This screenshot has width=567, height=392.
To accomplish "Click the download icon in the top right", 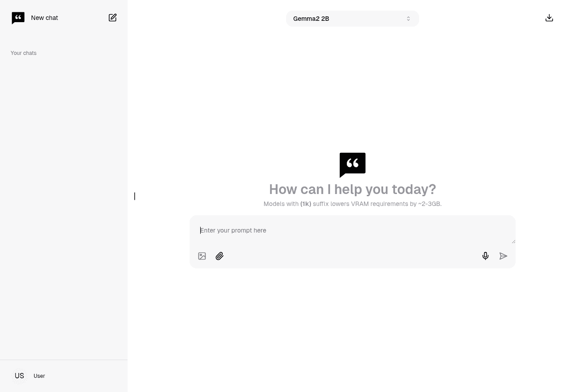I will click(549, 18).
